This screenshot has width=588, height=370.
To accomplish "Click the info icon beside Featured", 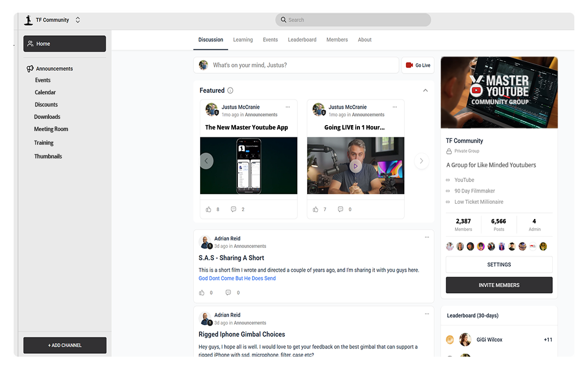I will pyautogui.click(x=231, y=90).
